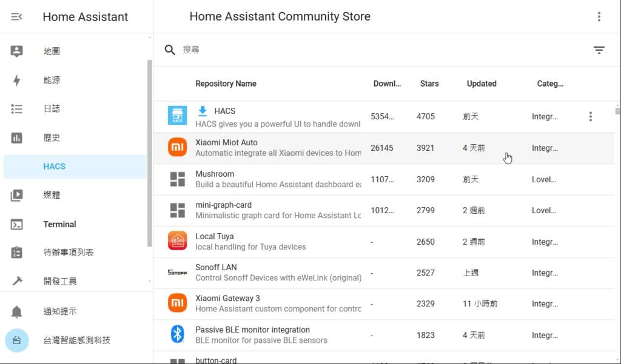The image size is (621, 364).
Task: Expand the 開發工具 developer tools item
Action: (59, 281)
